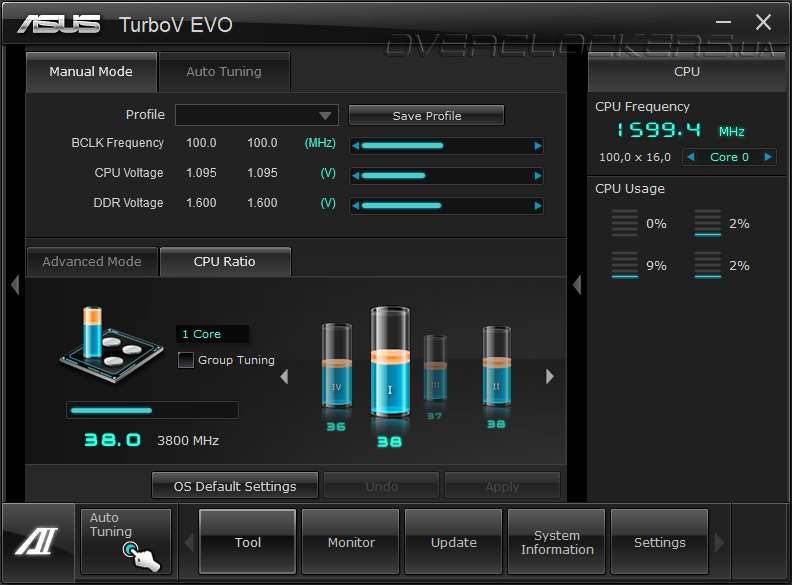Adjust the DDR Voltage slider
This screenshot has height=585, width=792.
pos(447,206)
